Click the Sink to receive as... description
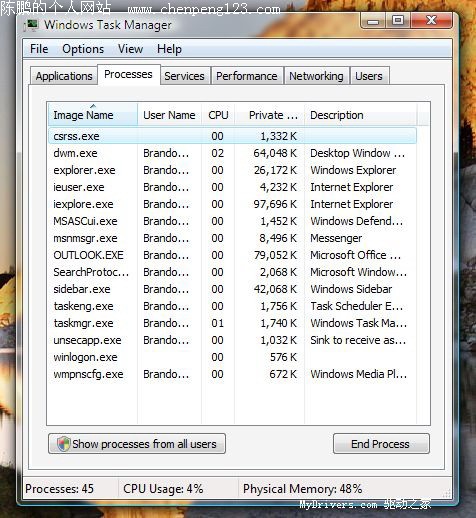 (358, 340)
